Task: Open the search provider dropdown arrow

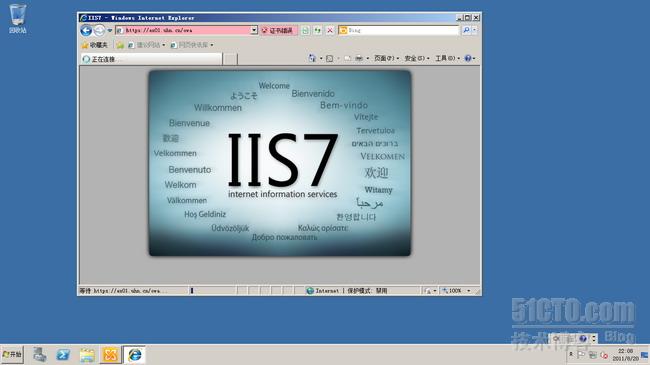Action: tap(475, 30)
